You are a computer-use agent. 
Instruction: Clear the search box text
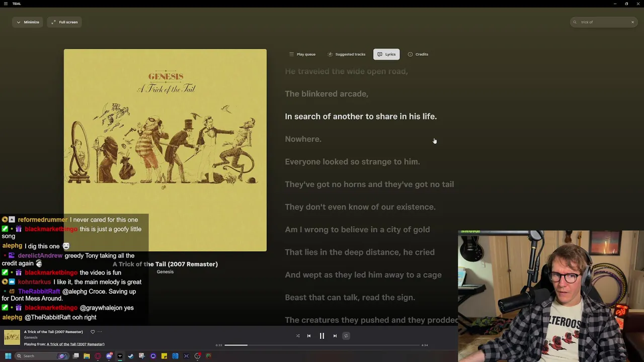click(x=632, y=22)
